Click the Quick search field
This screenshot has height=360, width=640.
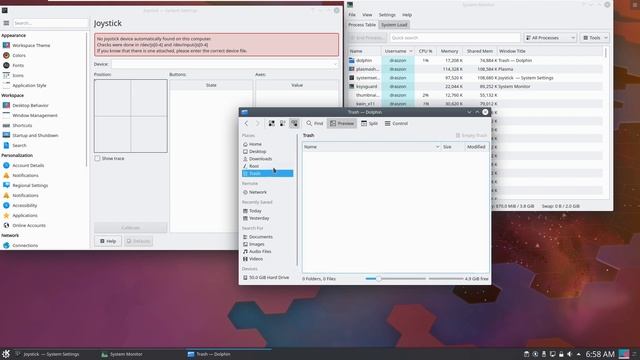455,38
